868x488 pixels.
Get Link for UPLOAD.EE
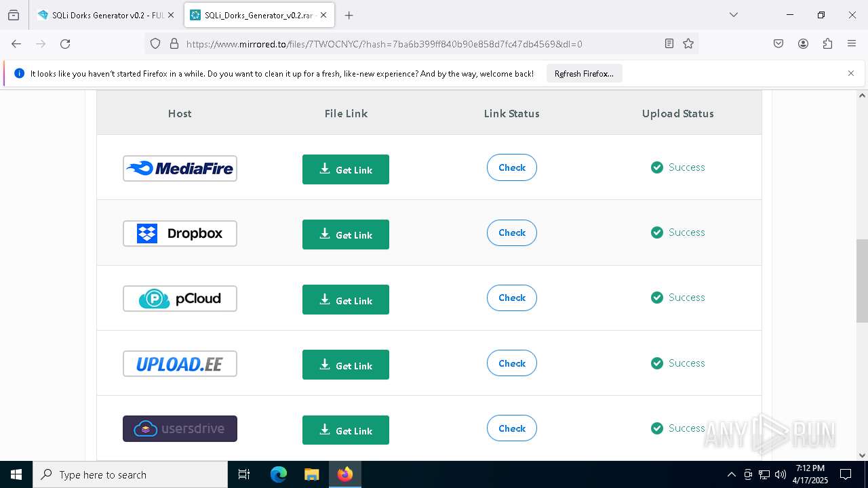(346, 365)
